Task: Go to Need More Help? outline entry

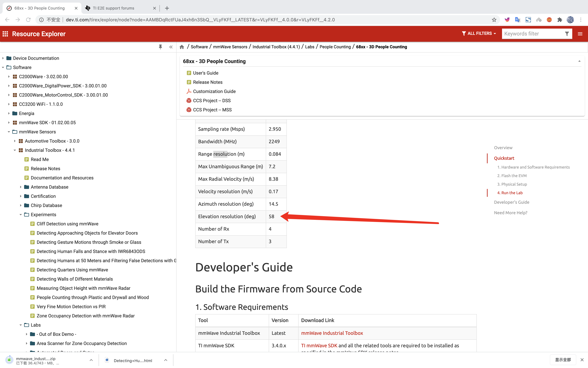Action: pos(511,213)
